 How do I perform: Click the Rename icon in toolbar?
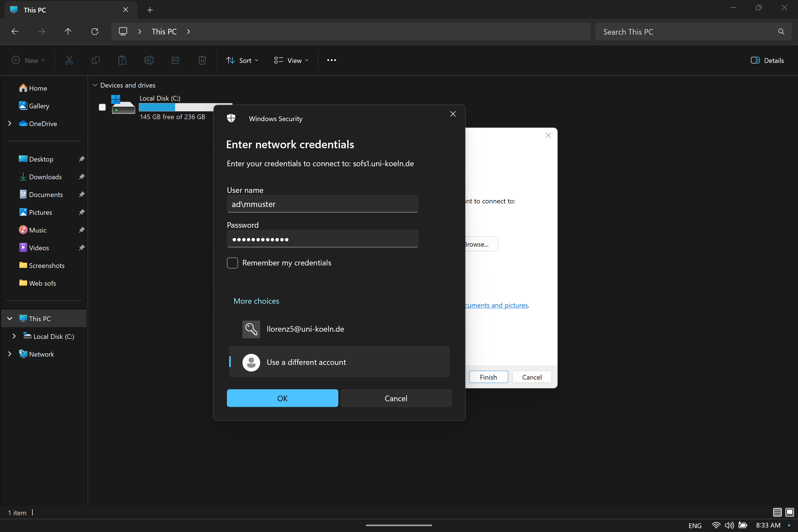149,60
